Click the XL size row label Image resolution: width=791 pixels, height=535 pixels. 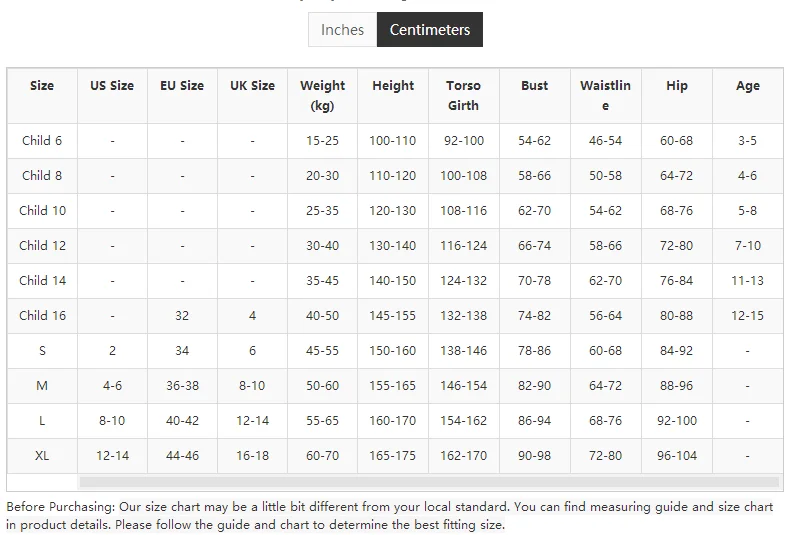click(42, 456)
